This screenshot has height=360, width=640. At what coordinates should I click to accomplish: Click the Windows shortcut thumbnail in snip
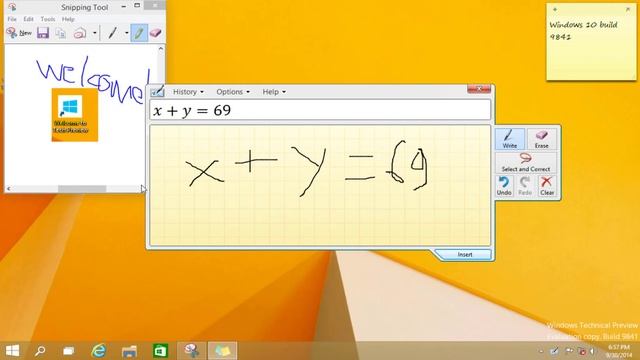pos(75,115)
